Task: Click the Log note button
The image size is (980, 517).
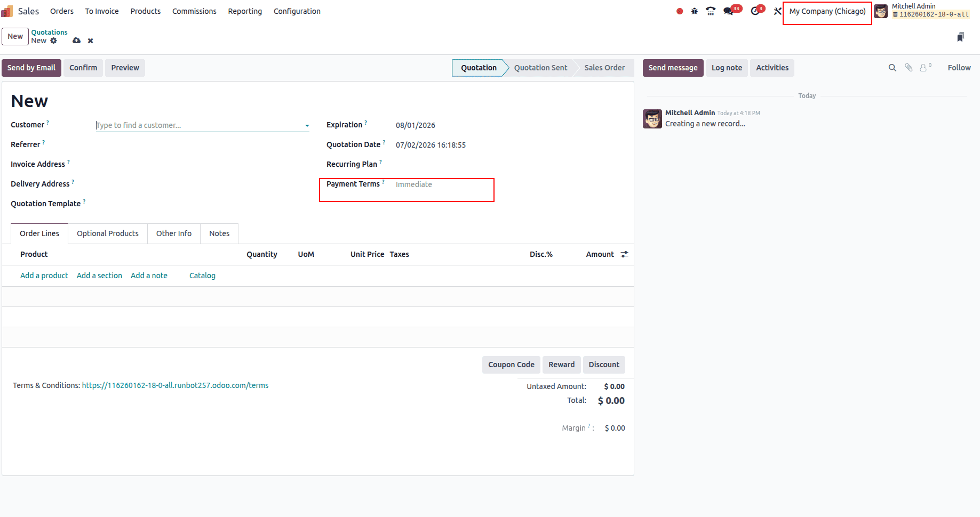Action: click(x=727, y=68)
